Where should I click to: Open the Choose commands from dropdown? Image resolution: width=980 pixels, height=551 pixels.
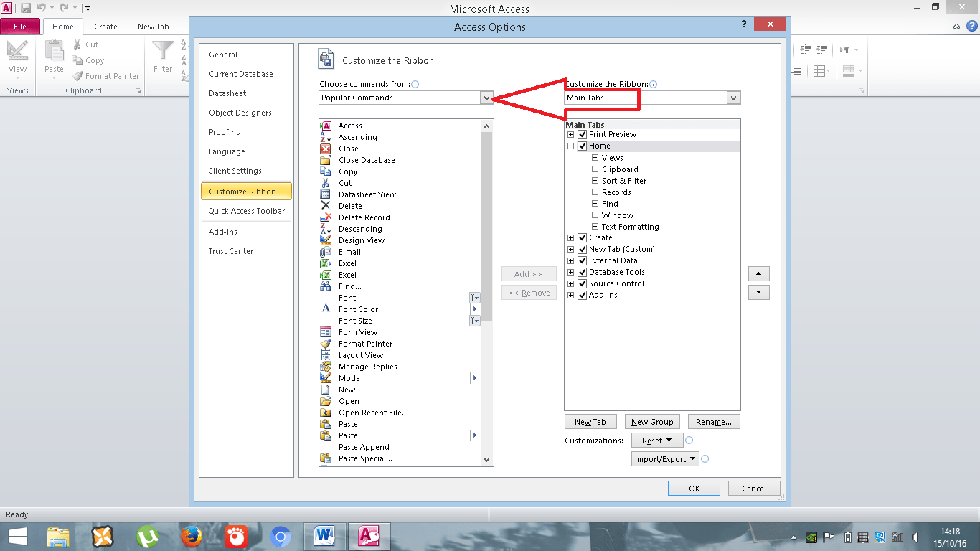[x=487, y=98]
